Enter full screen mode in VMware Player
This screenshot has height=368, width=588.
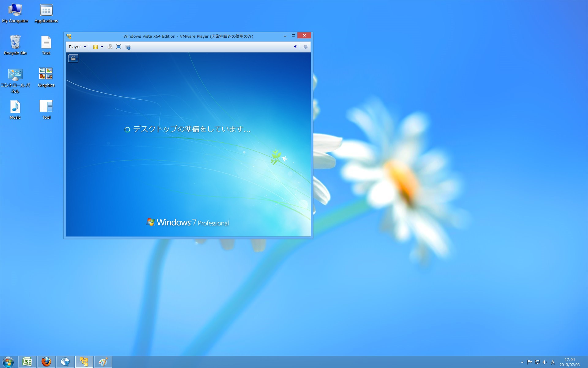click(x=119, y=47)
